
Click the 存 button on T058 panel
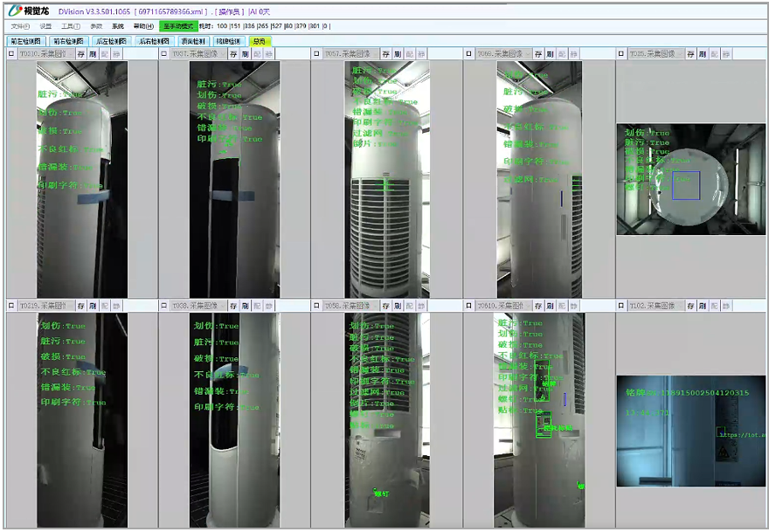click(386, 306)
